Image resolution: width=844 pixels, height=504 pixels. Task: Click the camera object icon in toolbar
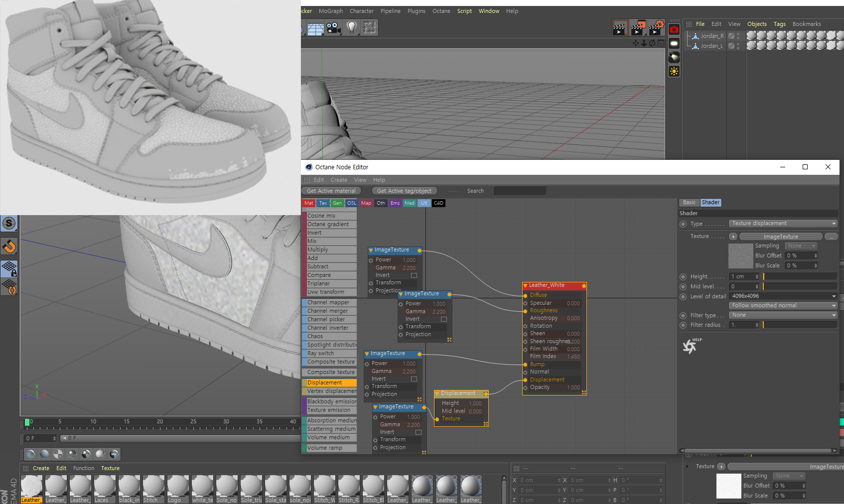(333, 28)
